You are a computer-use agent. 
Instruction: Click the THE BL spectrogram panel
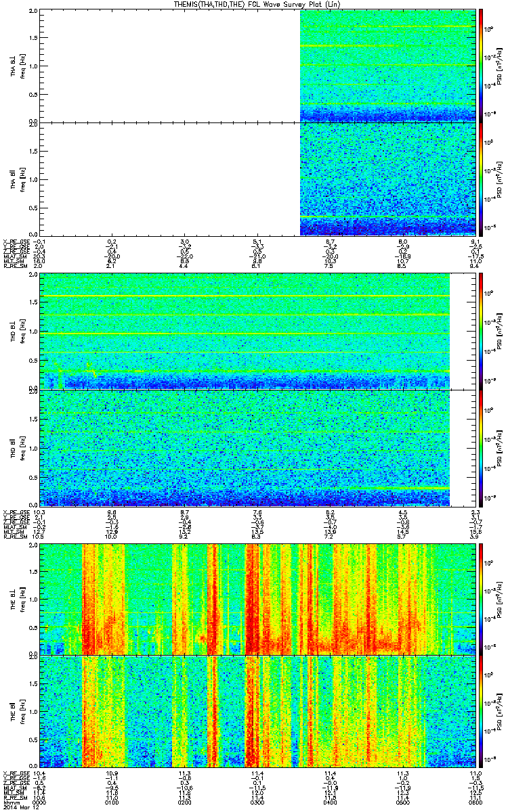[x=257, y=598]
